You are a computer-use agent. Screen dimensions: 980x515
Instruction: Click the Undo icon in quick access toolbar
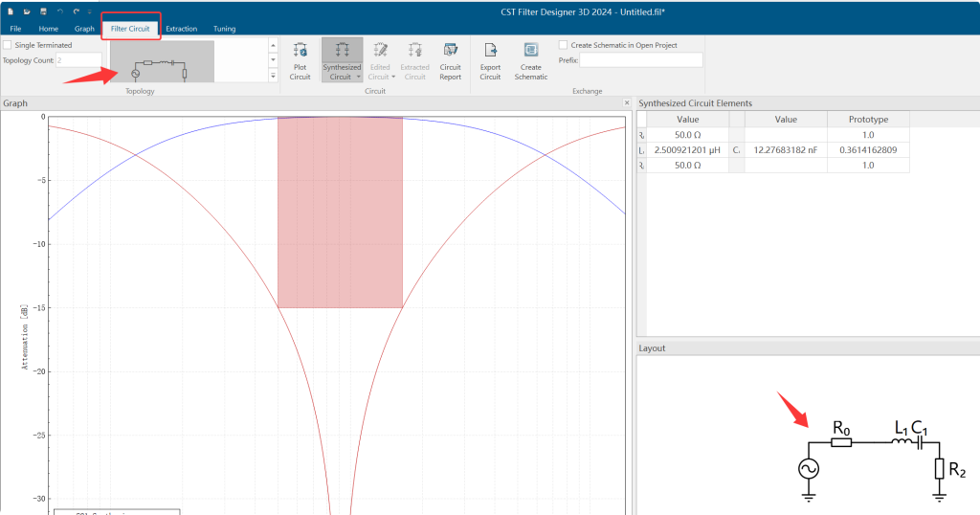[60, 11]
